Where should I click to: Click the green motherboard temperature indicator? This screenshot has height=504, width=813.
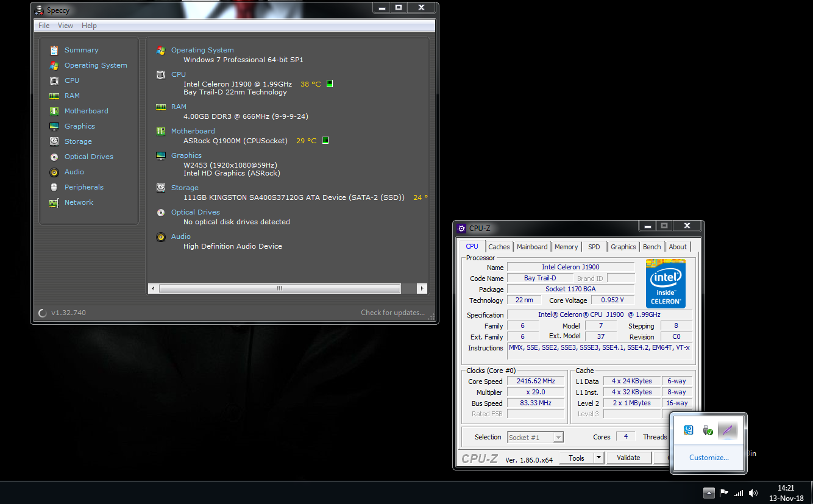tap(325, 141)
